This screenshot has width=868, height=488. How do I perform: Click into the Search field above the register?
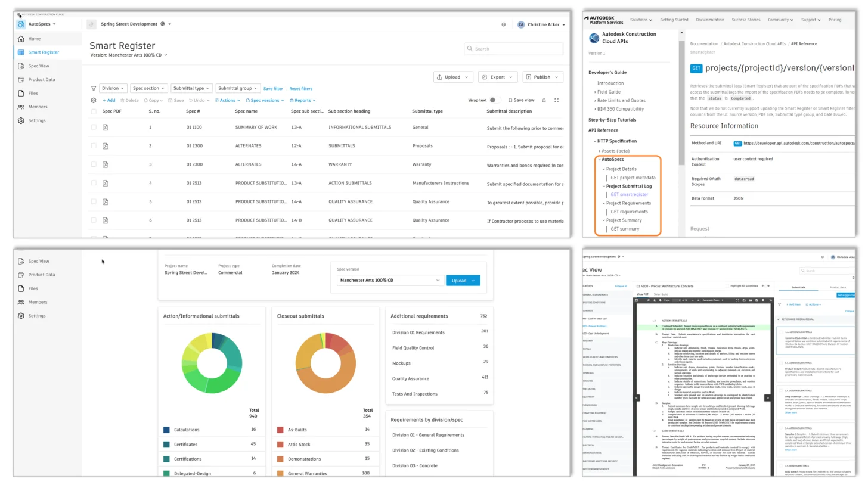(513, 49)
